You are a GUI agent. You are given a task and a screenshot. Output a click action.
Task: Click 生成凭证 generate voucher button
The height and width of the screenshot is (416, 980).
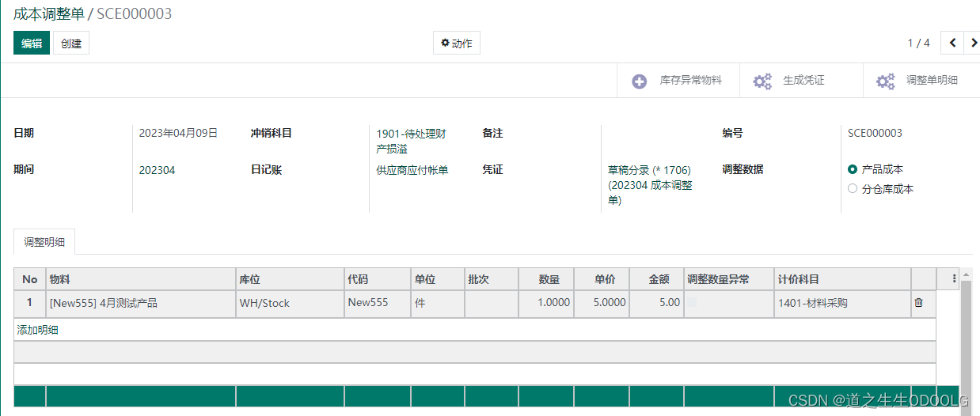(x=801, y=81)
